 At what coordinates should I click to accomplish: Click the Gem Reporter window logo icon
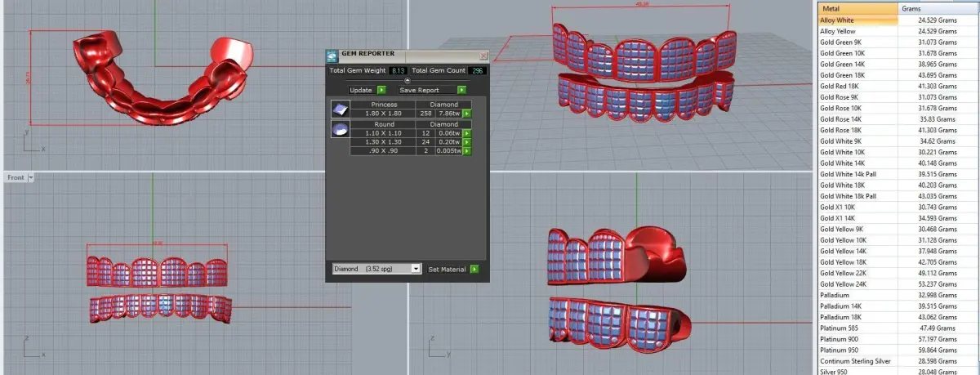tap(332, 56)
